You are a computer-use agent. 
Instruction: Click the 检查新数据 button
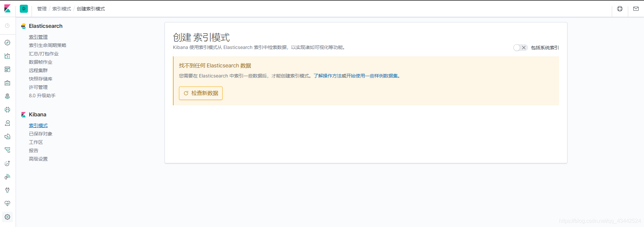click(x=201, y=93)
